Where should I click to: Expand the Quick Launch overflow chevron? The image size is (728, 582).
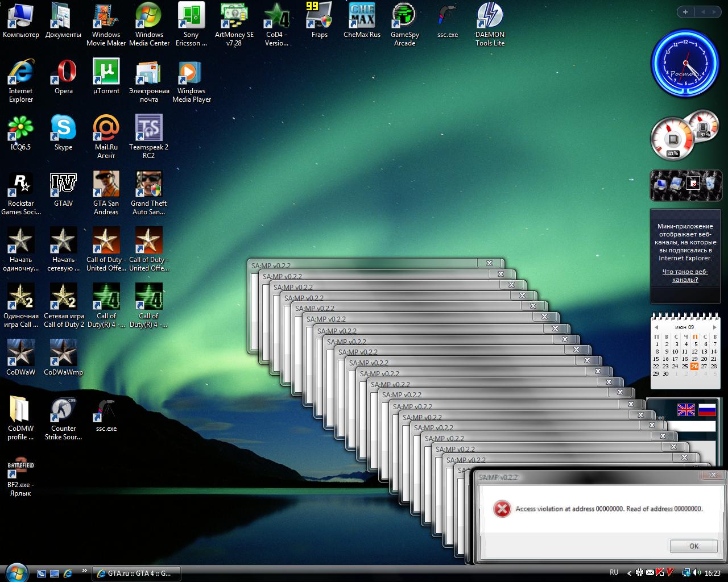(x=85, y=570)
